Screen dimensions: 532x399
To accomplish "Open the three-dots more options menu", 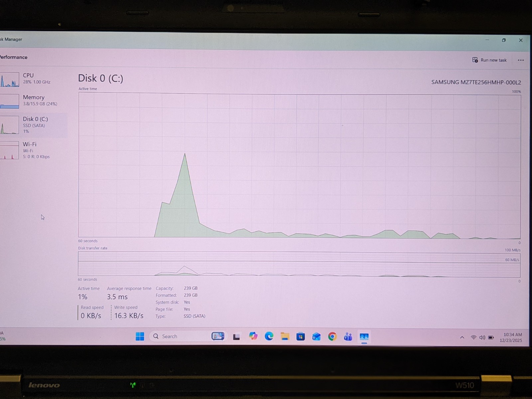I will 521,60.
